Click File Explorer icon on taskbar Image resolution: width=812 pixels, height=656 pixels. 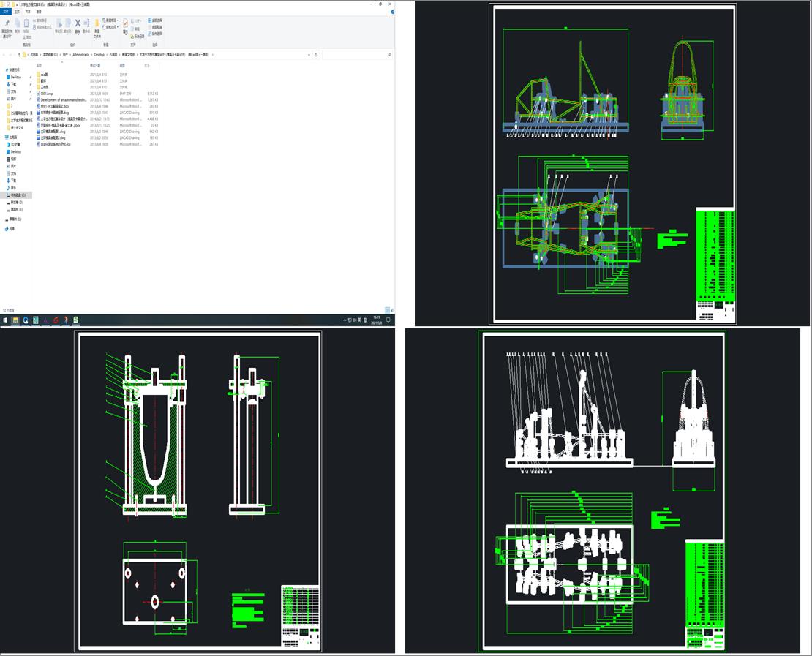15,320
